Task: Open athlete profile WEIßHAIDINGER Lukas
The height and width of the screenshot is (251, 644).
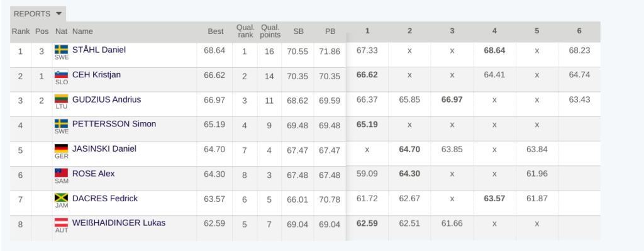Action: point(119,223)
